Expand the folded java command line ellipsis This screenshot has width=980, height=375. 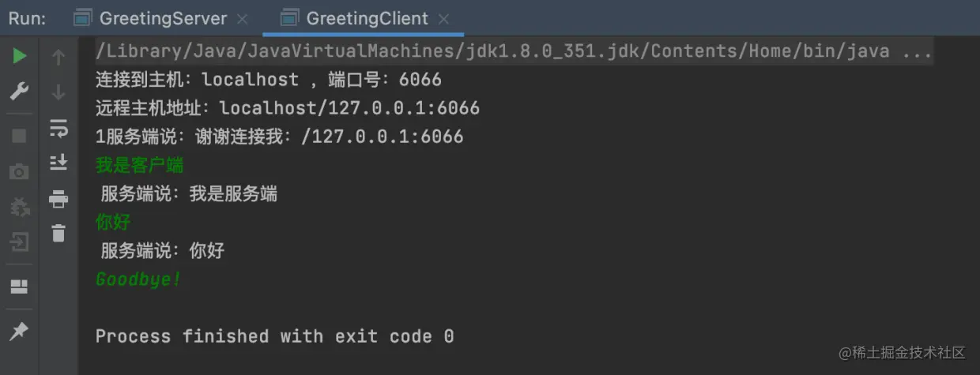917,52
